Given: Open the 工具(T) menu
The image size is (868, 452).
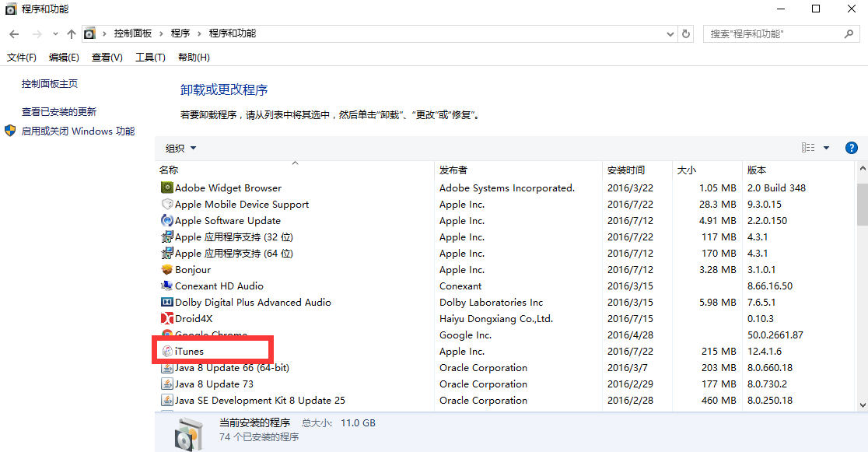Looking at the screenshot, I should (150, 57).
